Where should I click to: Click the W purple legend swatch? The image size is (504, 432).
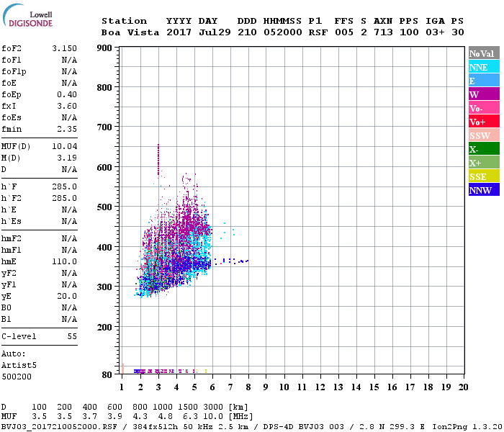click(484, 94)
